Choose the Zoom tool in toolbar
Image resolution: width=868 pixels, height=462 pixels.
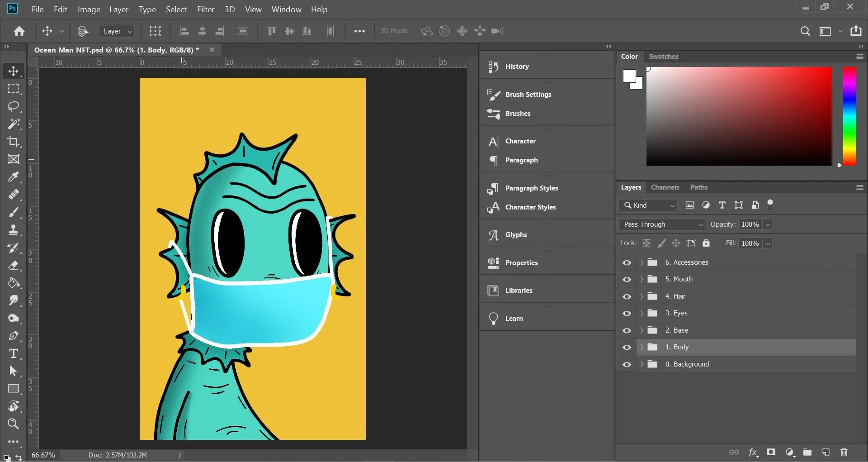(14, 424)
